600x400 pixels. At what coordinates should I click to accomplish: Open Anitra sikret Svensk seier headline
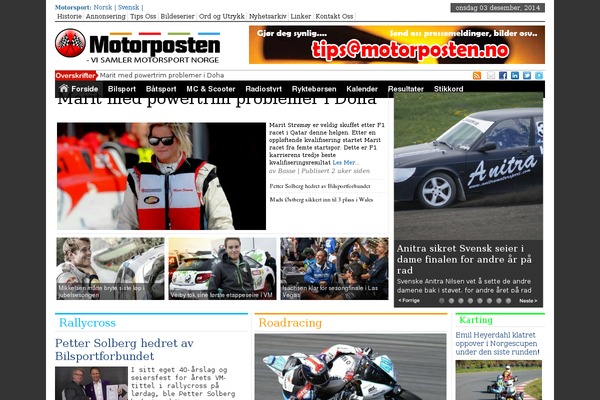tap(465, 259)
